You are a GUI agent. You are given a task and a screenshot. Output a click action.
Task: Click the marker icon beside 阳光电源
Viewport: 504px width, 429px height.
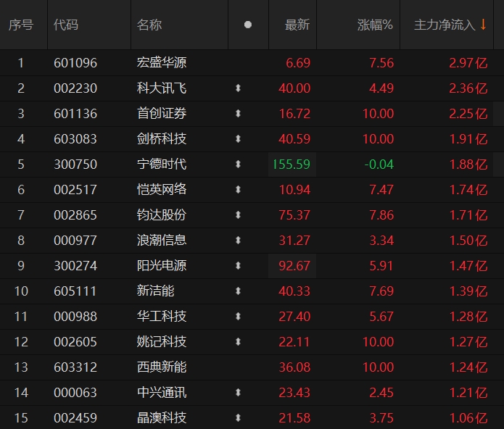tap(238, 266)
